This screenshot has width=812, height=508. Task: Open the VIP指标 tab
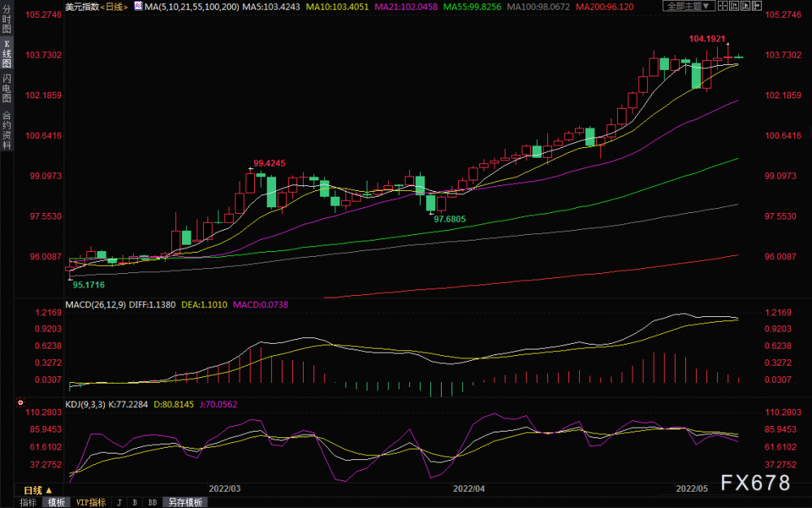91,502
